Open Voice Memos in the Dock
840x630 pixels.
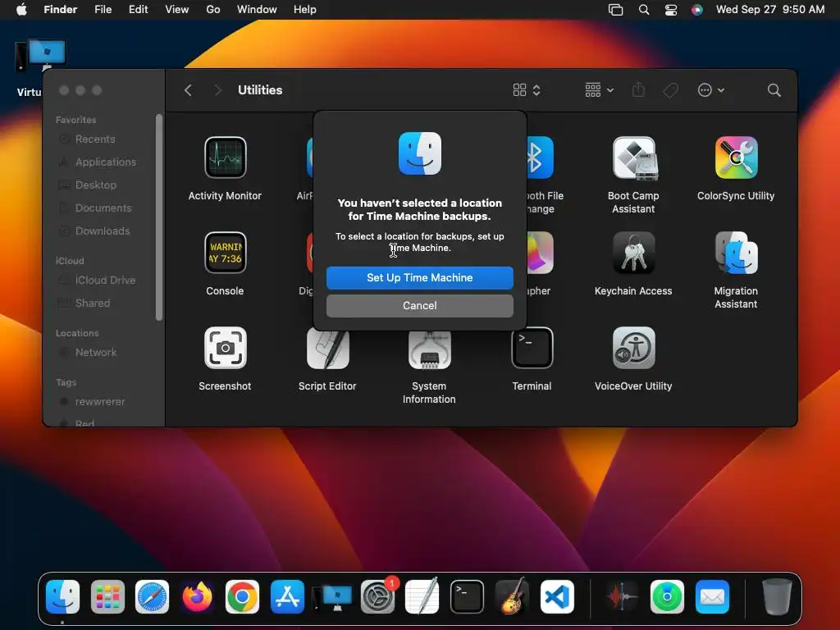[622, 597]
